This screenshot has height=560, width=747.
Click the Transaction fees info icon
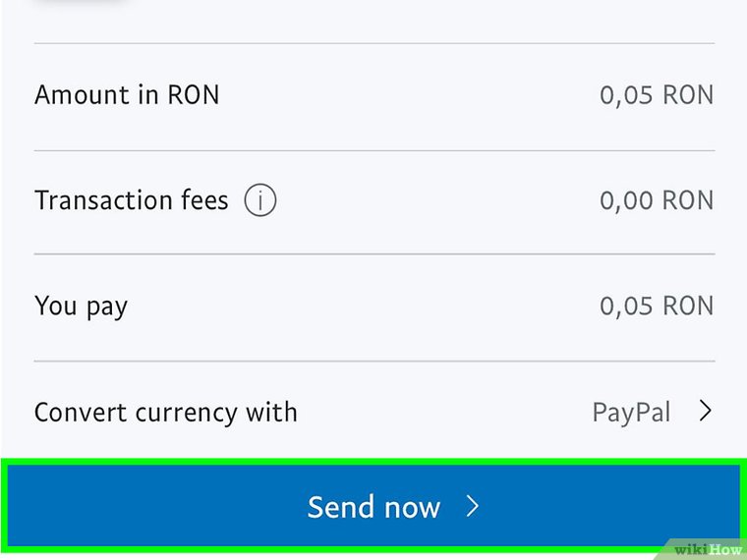[x=260, y=201]
